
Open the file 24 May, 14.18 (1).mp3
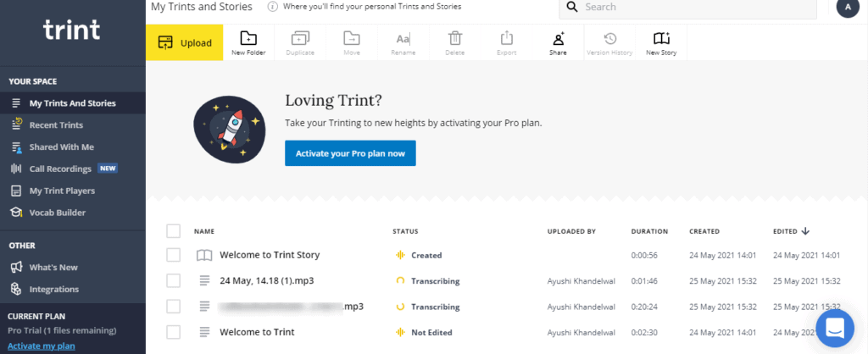click(x=267, y=280)
